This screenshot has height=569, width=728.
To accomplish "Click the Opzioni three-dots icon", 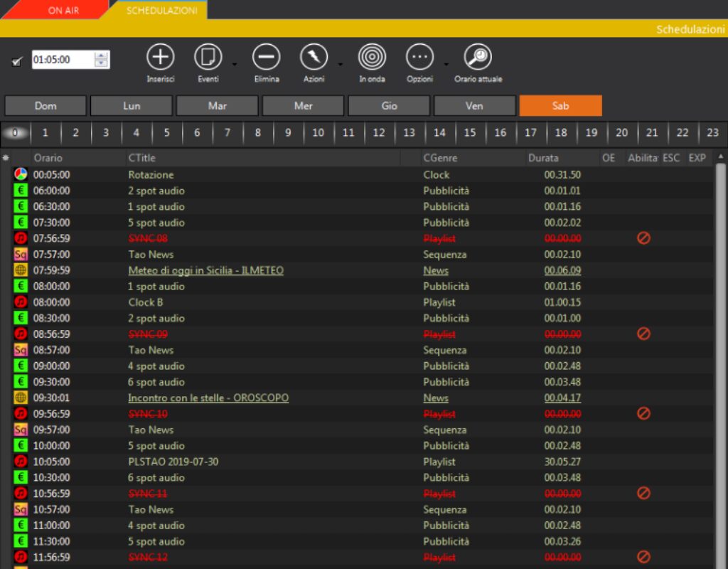I will click(x=419, y=57).
